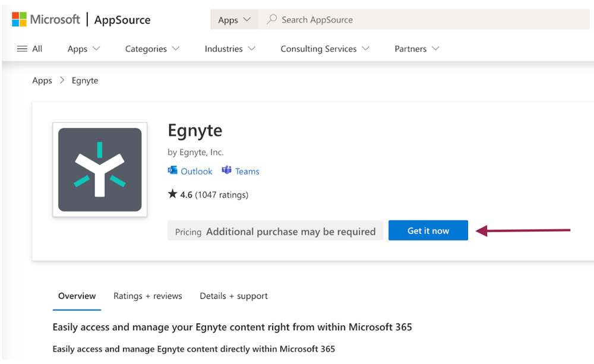This screenshot has width=594, height=364.
Task: Click the Teams icon
Action: click(226, 171)
